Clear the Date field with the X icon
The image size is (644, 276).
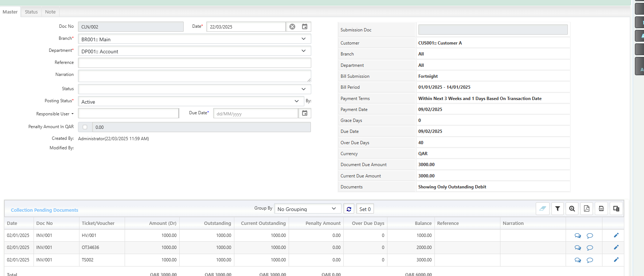pyautogui.click(x=292, y=27)
